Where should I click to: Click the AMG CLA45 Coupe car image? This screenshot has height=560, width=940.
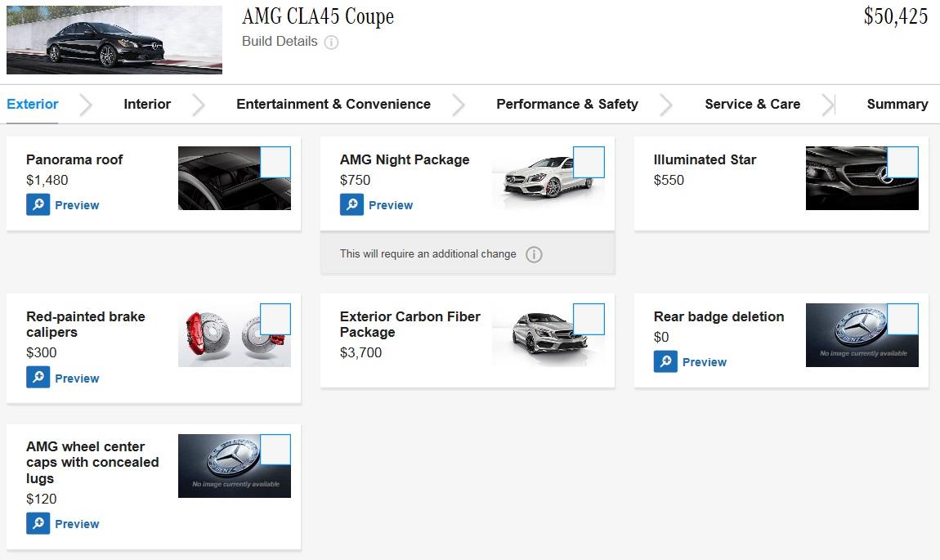pos(114,40)
